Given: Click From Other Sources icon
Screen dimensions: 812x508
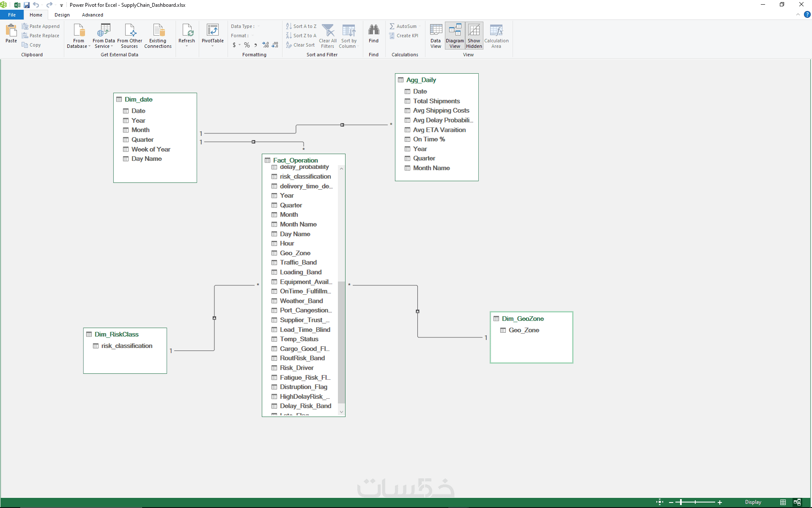Looking at the screenshot, I should pos(129,31).
